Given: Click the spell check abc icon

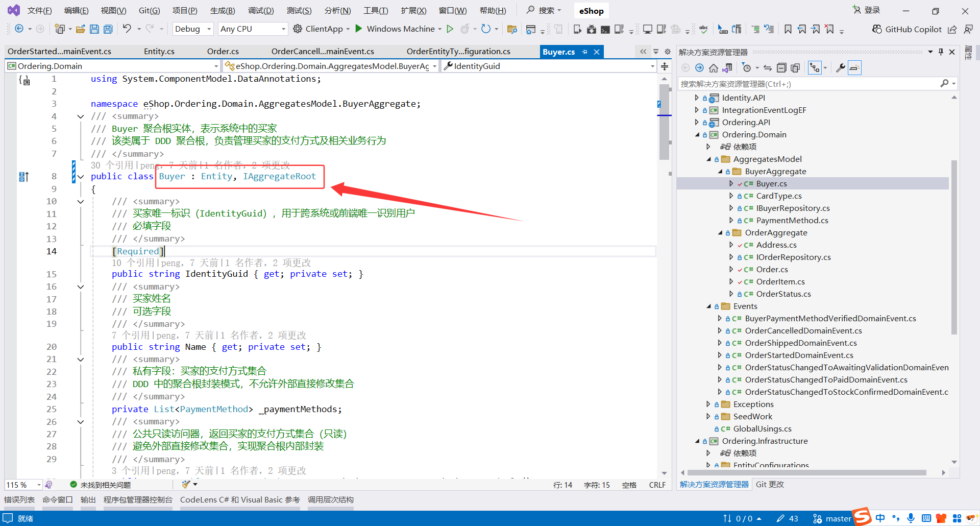Looking at the screenshot, I should click(703, 29).
